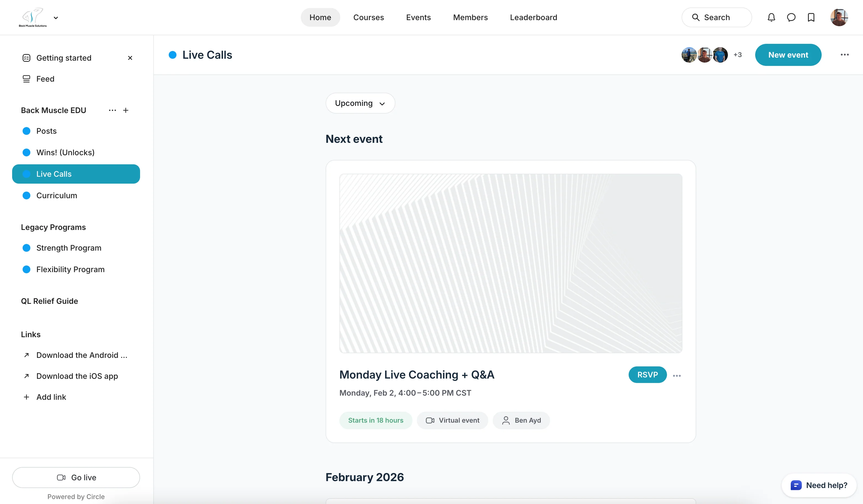Start a session with Go live

(x=76, y=477)
